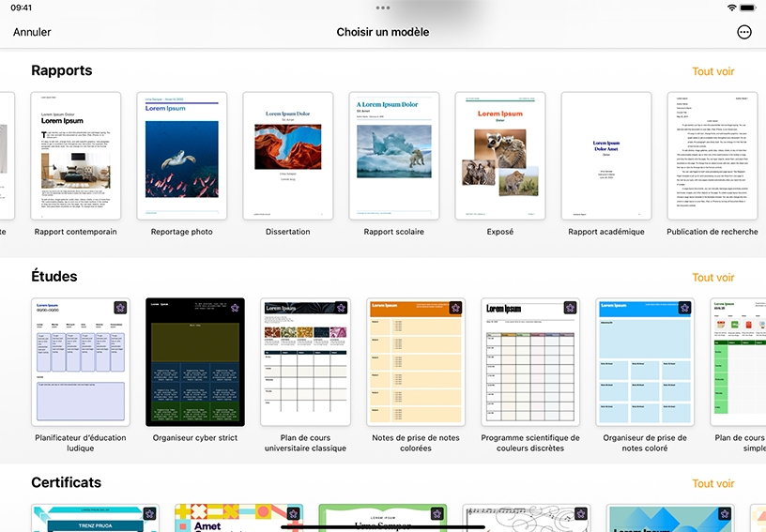Show all Études with Tout voir

tap(713, 277)
